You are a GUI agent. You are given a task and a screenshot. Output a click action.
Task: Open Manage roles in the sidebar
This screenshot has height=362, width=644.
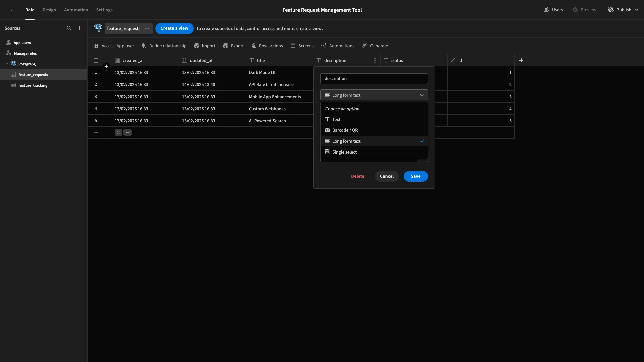point(25,53)
